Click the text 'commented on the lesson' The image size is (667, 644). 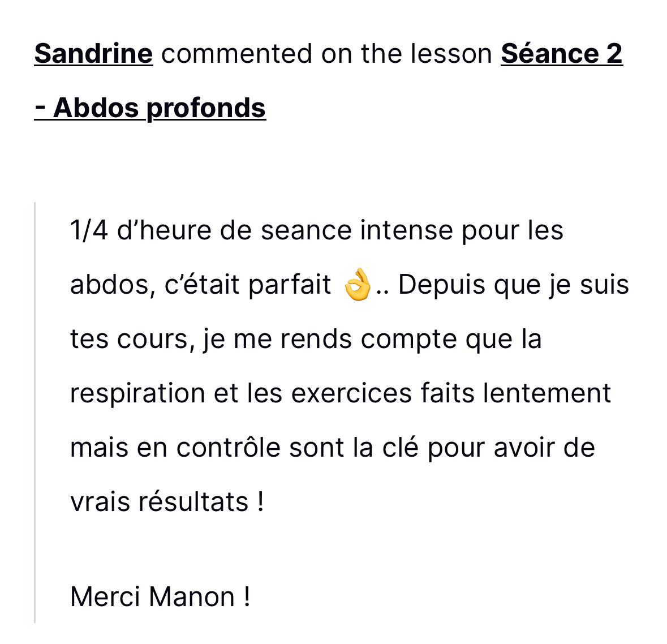[x=326, y=54]
